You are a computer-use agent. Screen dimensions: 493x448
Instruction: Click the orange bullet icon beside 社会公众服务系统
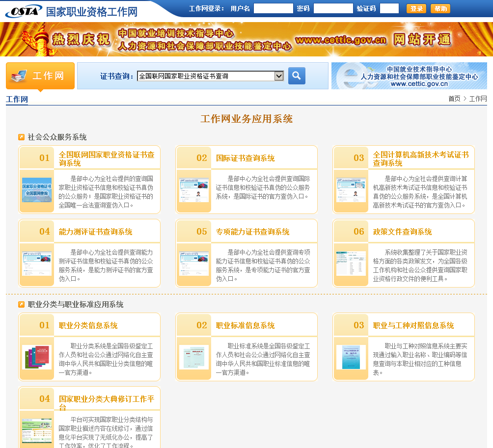click(x=22, y=137)
